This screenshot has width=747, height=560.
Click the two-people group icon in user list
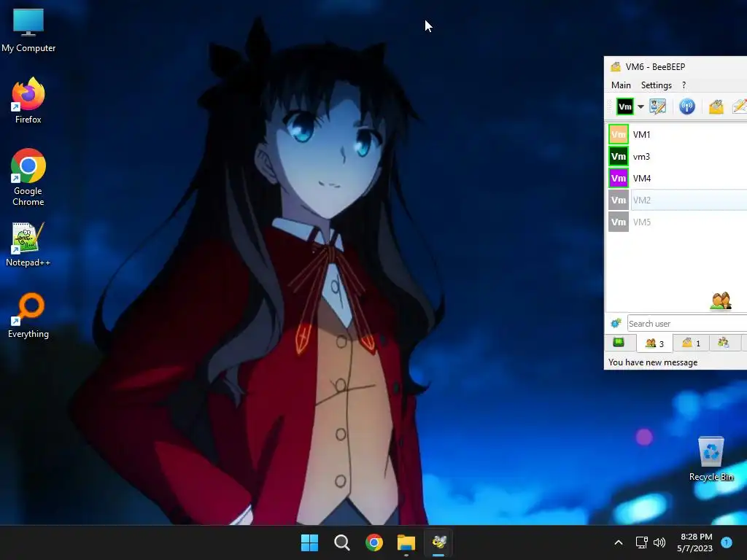(x=721, y=301)
